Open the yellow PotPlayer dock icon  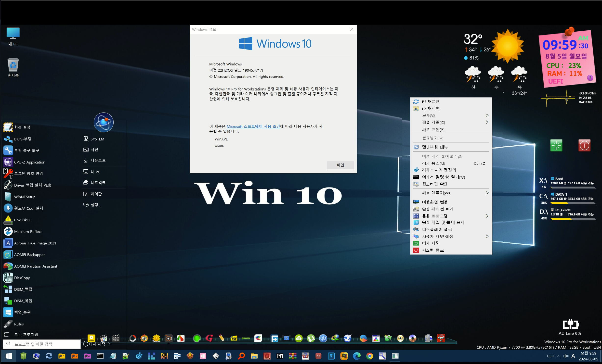(x=91, y=339)
